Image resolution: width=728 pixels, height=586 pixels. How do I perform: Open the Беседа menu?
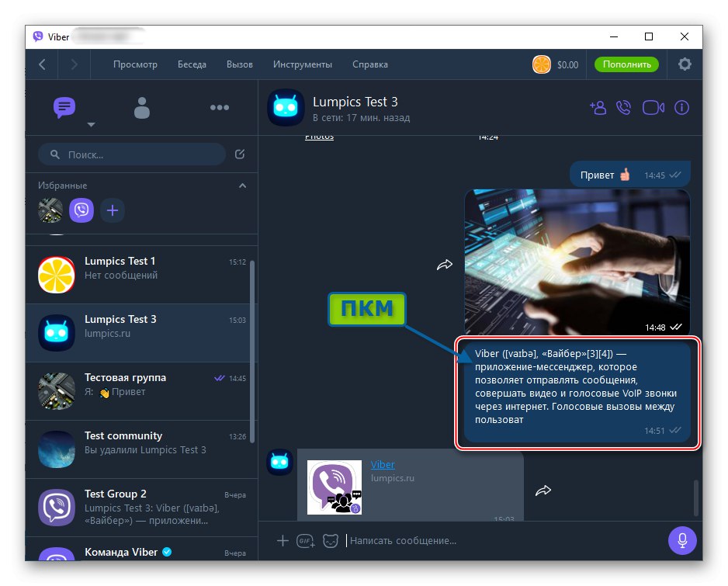(x=192, y=64)
